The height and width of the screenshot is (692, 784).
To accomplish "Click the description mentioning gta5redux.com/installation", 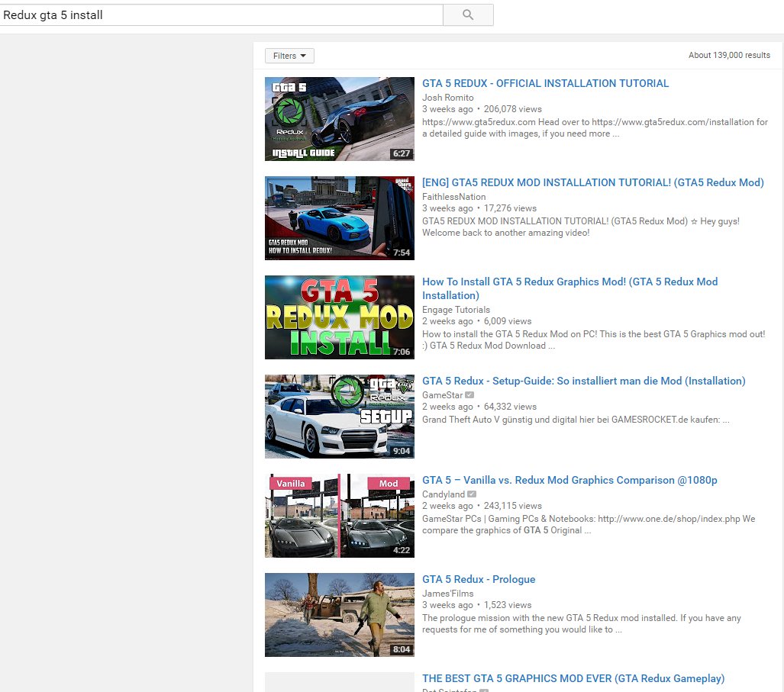I will (x=595, y=128).
